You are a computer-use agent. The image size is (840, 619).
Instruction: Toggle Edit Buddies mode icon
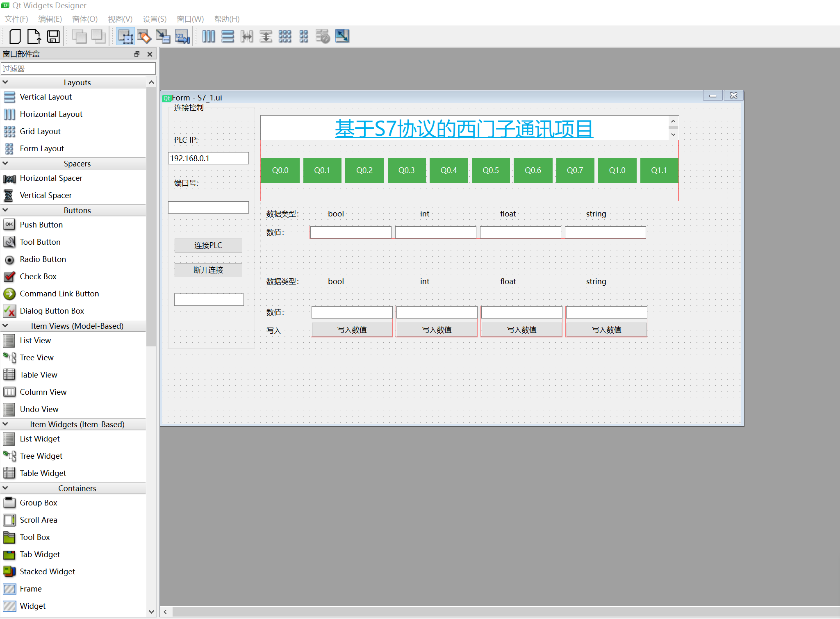pyautogui.click(x=163, y=36)
